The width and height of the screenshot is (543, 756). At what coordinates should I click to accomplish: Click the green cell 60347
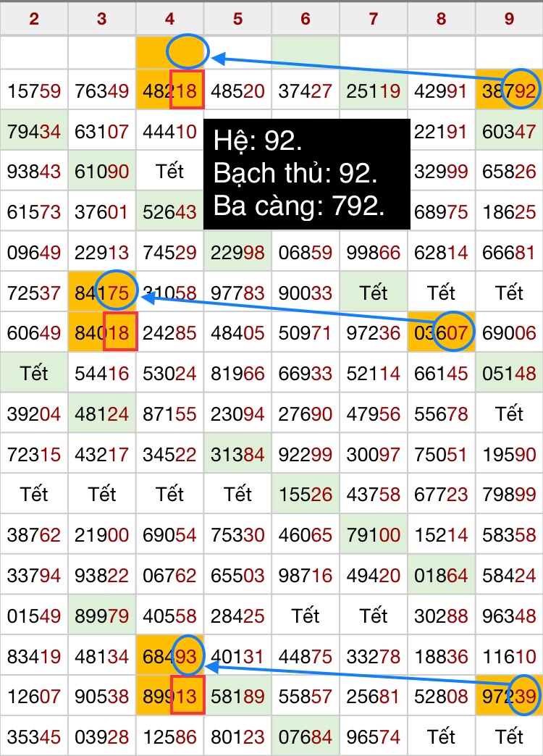coord(509,130)
